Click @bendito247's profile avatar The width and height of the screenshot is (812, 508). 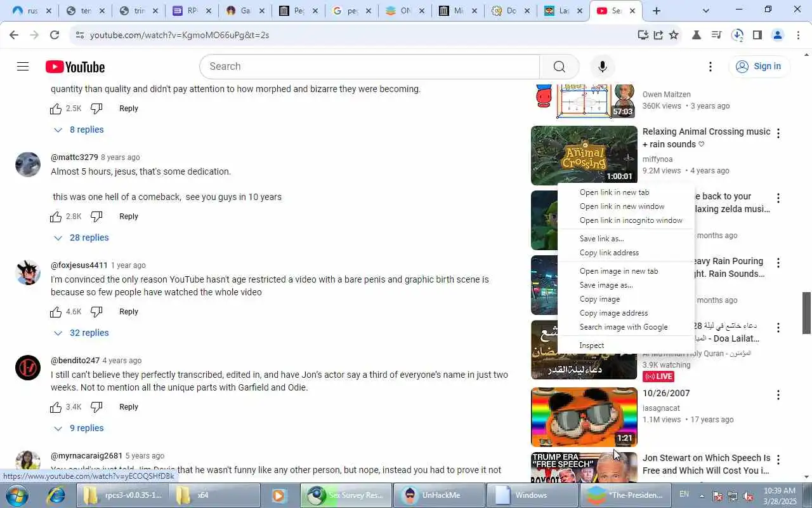click(x=28, y=368)
